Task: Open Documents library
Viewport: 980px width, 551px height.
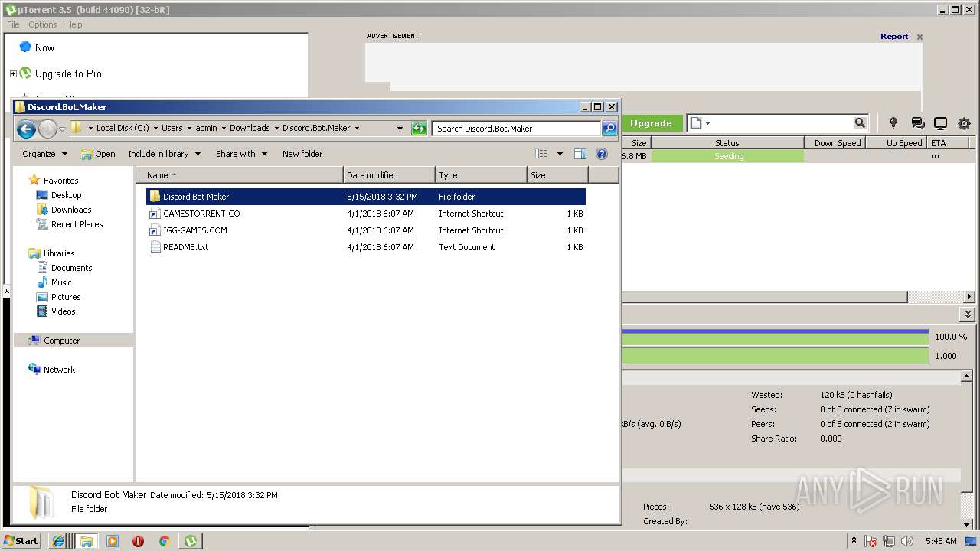Action: 71,268
